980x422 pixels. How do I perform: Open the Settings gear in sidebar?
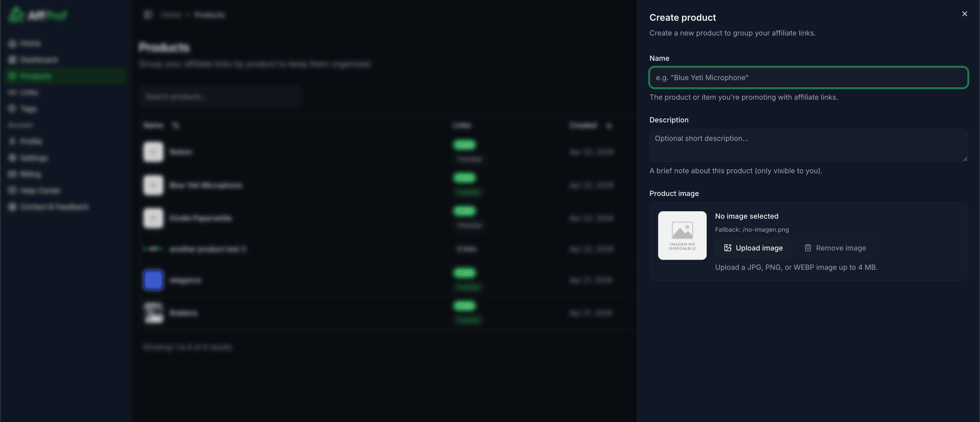click(12, 158)
